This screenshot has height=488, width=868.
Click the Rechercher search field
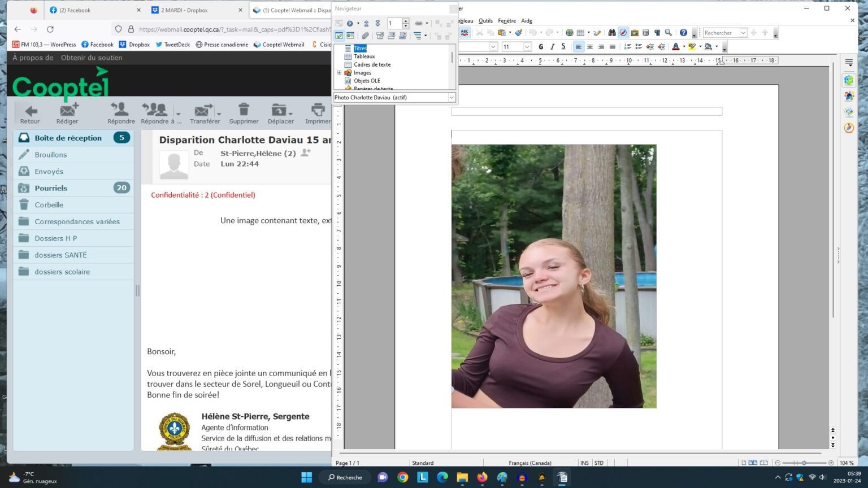721,33
